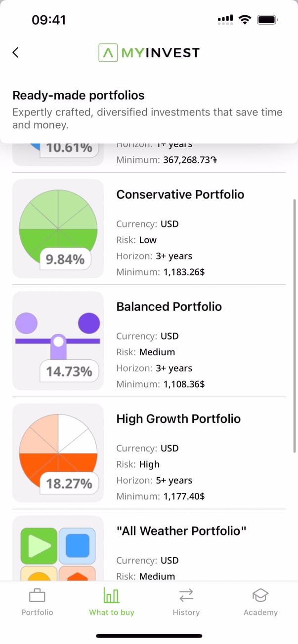The image size is (298, 644).
Task: Switch to the History tab label
Action: coord(186,612)
